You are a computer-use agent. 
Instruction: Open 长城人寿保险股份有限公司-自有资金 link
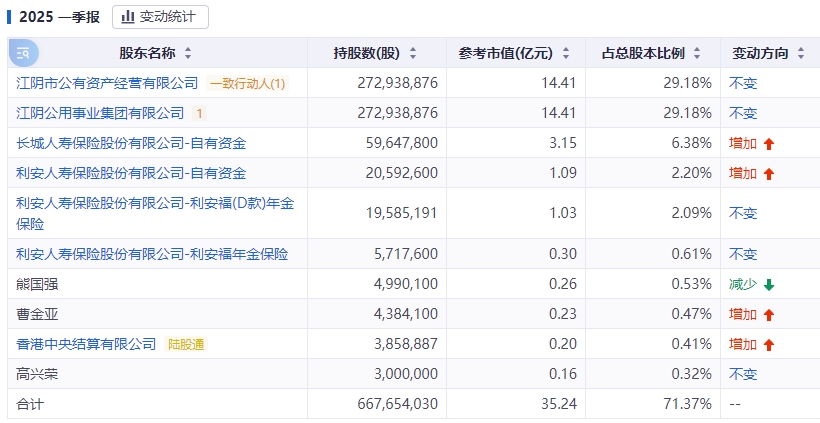pyautogui.click(x=131, y=143)
